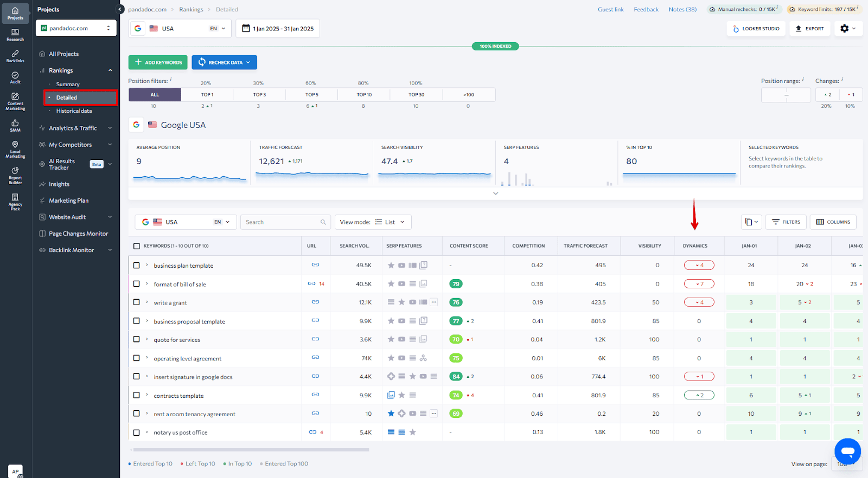This screenshot has width=868, height=478.
Task: Open URL link for notary us post office
Action: pyautogui.click(x=312, y=432)
